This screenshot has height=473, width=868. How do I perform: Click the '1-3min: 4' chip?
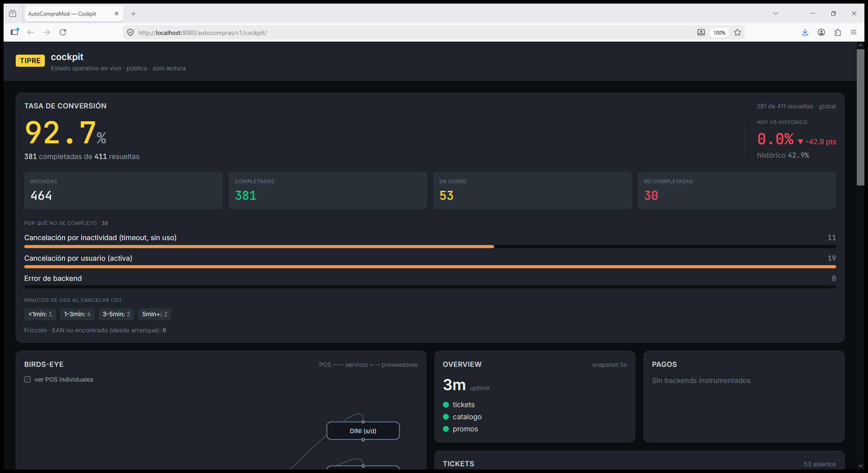(77, 314)
